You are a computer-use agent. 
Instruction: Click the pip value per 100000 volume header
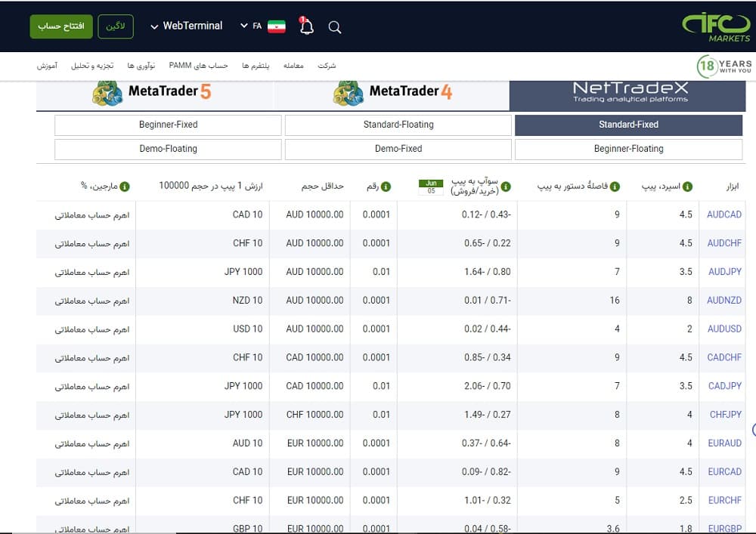[x=211, y=186]
